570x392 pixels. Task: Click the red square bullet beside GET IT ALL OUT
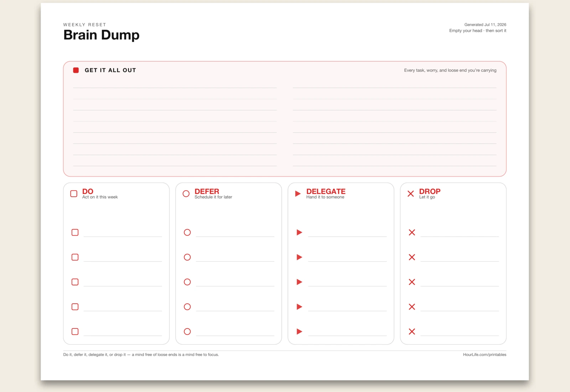[x=76, y=70]
